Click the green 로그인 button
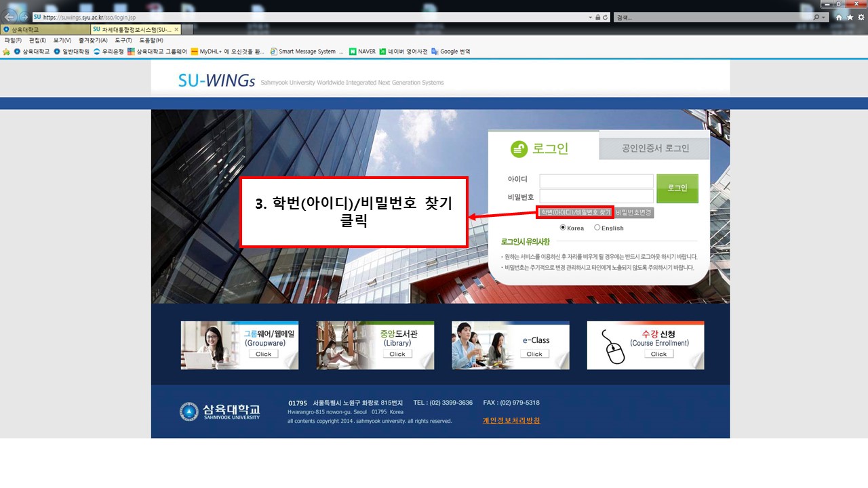868x488 pixels. [677, 188]
